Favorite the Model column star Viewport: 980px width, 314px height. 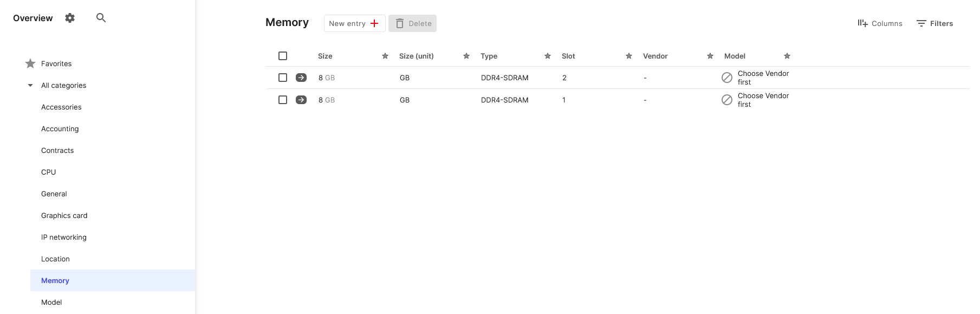click(x=787, y=56)
